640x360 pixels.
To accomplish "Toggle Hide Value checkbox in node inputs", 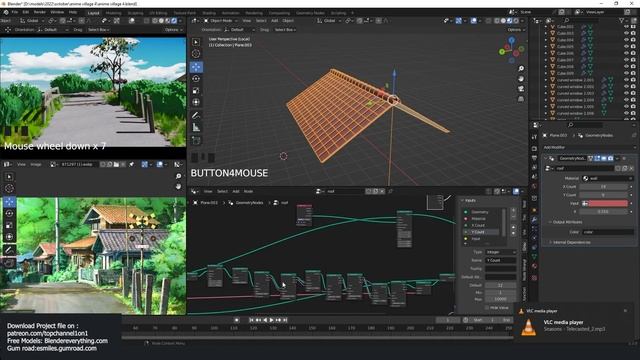I will tap(487, 308).
